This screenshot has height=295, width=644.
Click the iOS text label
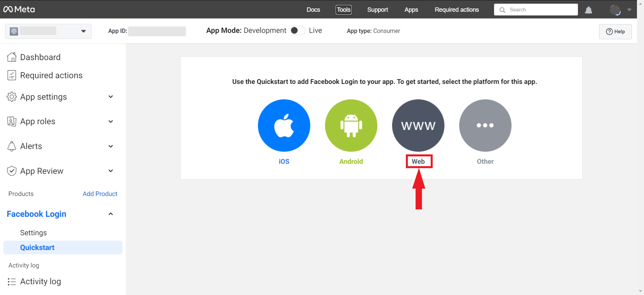(x=284, y=161)
